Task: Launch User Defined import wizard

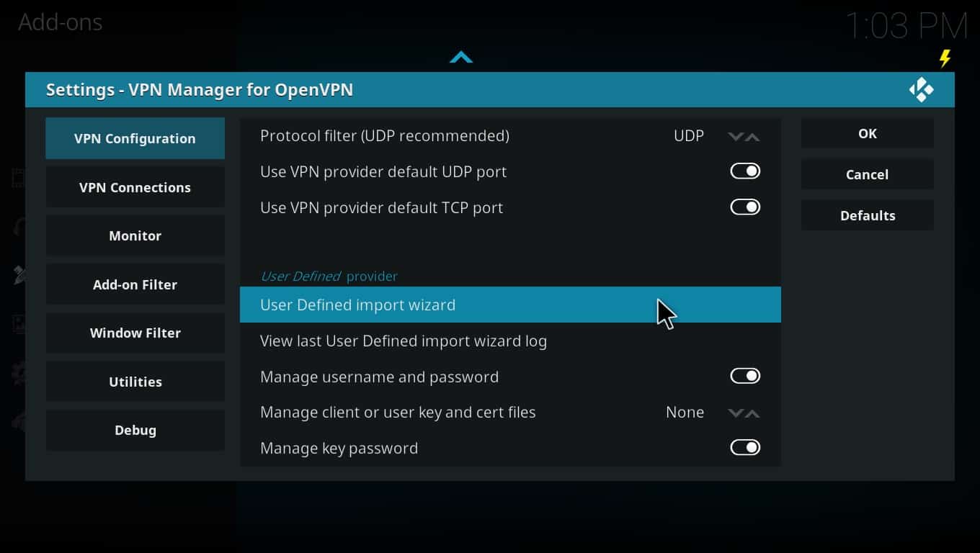Action: click(x=510, y=305)
